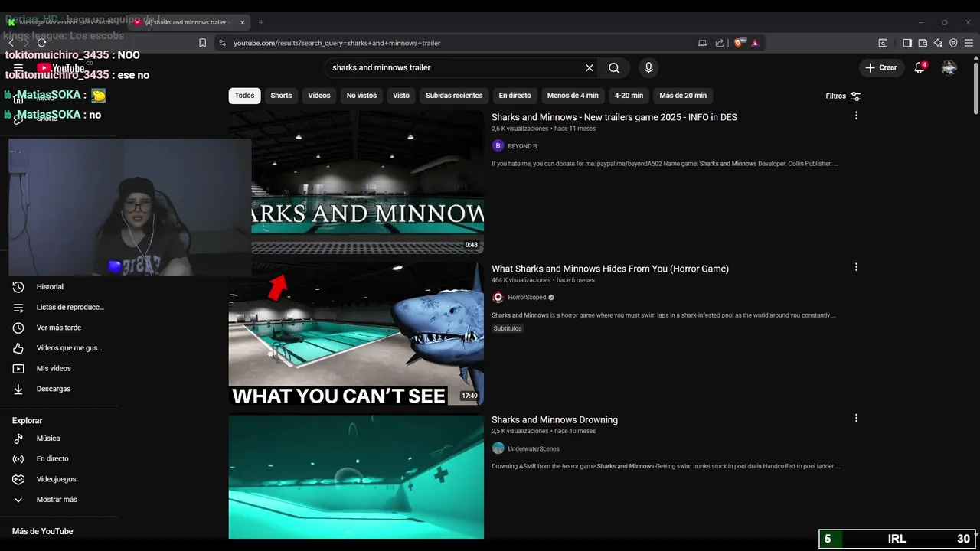Click the thumbs-up liked videos icon

pos(18,348)
